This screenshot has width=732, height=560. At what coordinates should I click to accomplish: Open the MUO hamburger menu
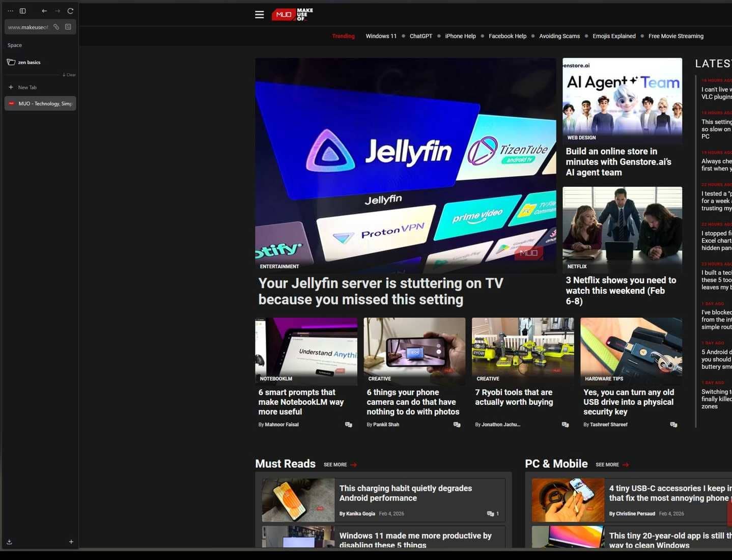[260, 15]
